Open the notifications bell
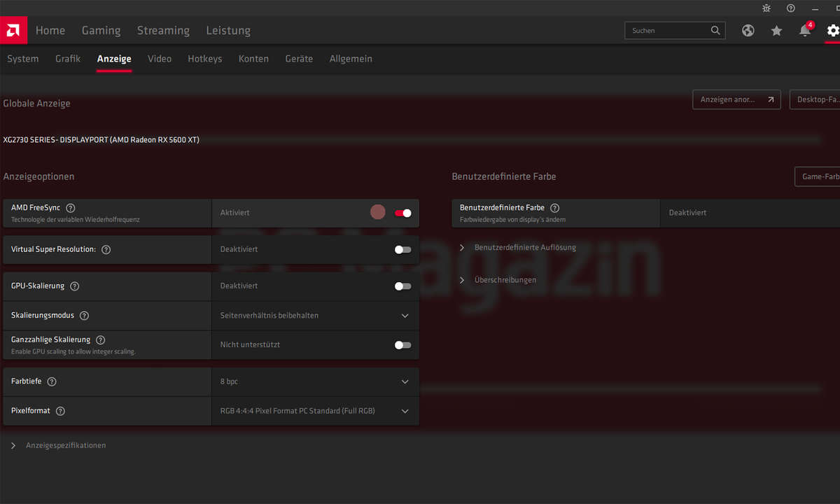 pos(805,31)
